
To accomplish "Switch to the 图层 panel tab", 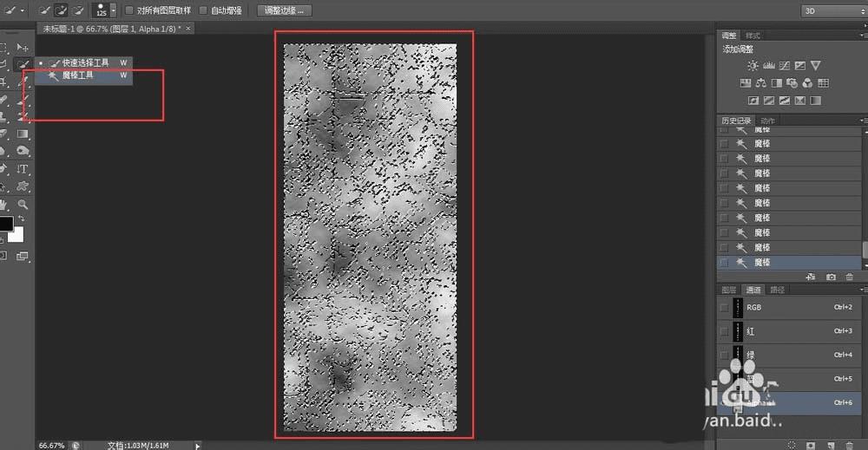I will (728, 290).
